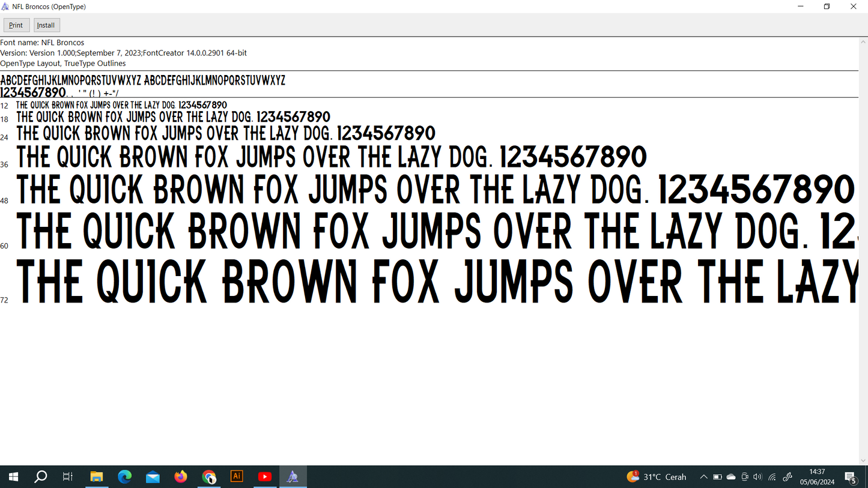Open the notification Action Center
868x488 pixels.
(851, 477)
